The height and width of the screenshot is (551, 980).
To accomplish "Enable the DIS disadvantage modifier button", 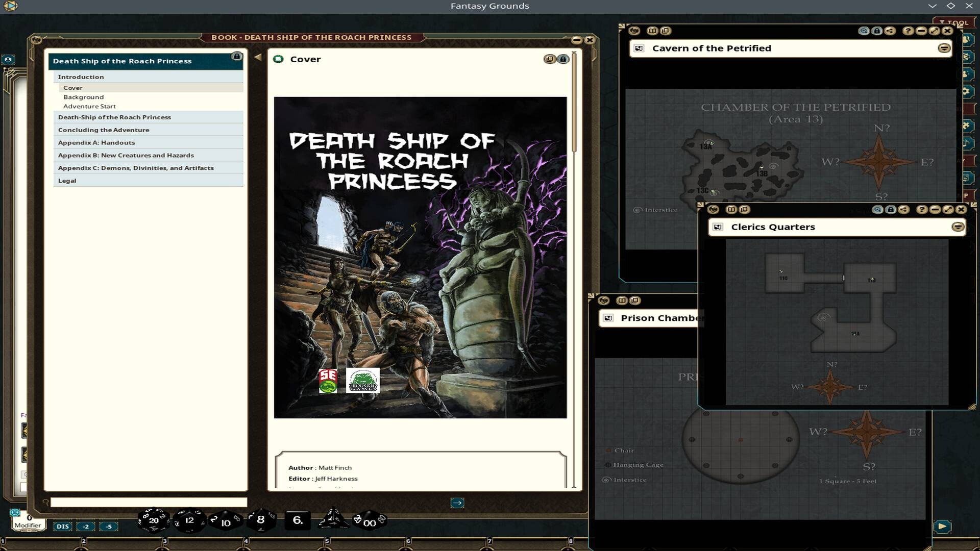I will (x=64, y=526).
